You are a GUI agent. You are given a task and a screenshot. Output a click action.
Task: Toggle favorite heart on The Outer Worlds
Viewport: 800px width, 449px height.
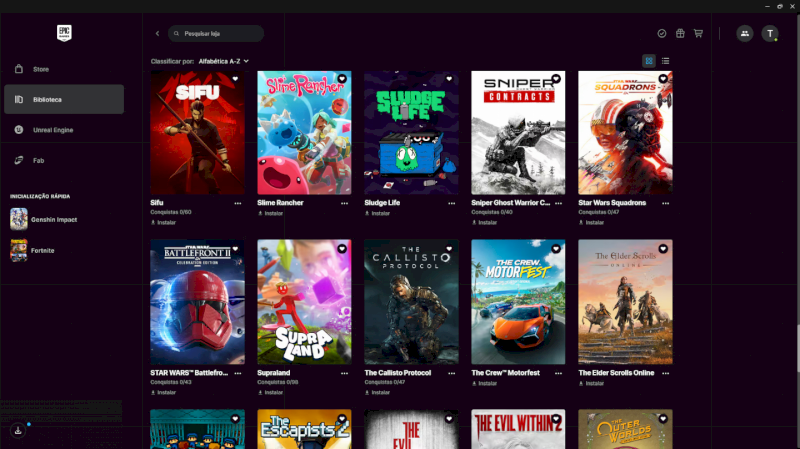663,419
